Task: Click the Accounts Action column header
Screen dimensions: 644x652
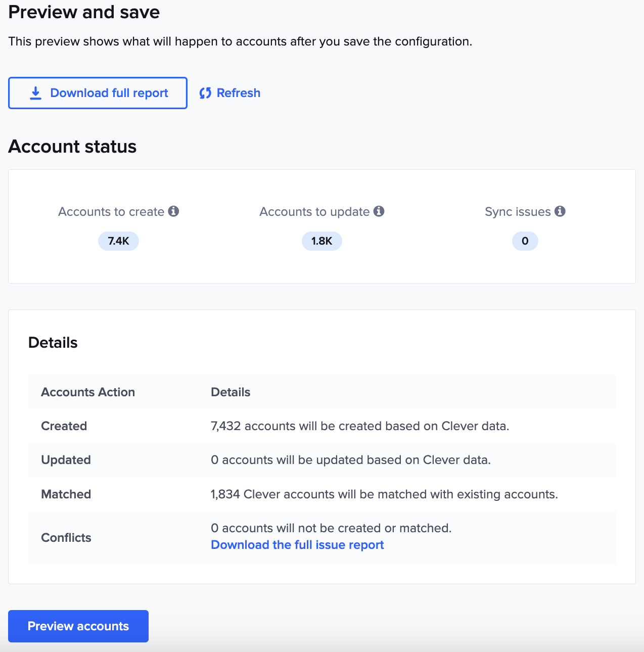Action: [87, 392]
